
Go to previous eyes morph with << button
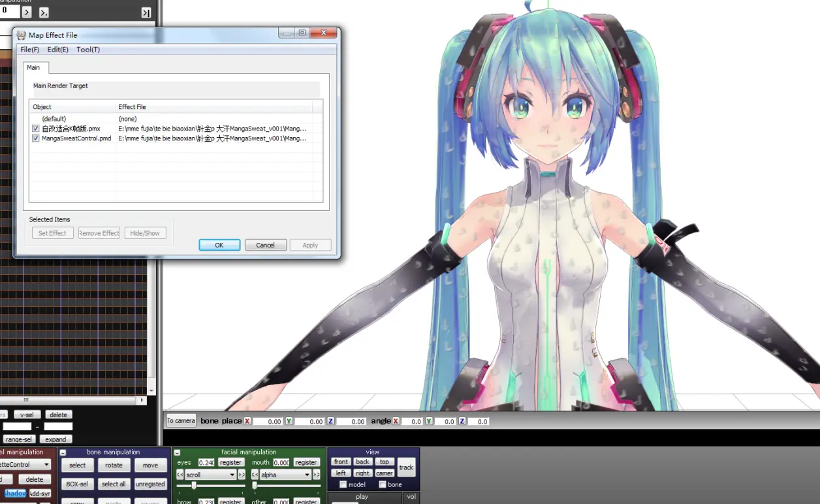(180, 475)
